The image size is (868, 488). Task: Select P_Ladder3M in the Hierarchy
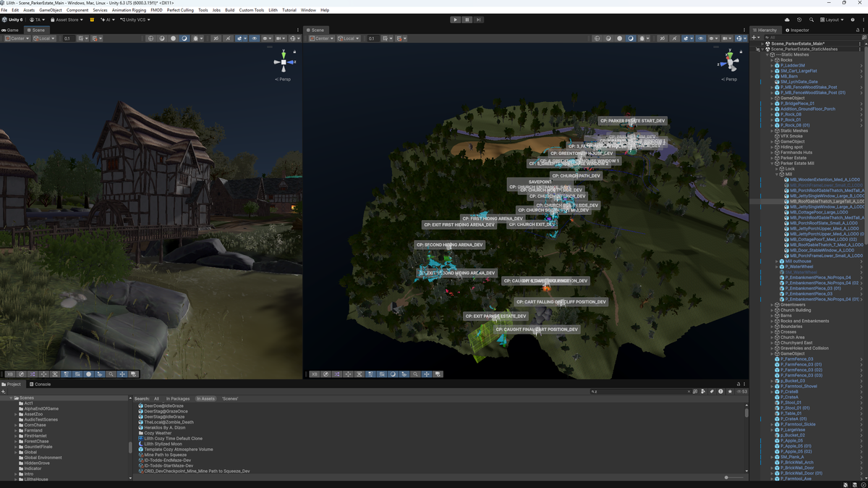[x=792, y=66]
